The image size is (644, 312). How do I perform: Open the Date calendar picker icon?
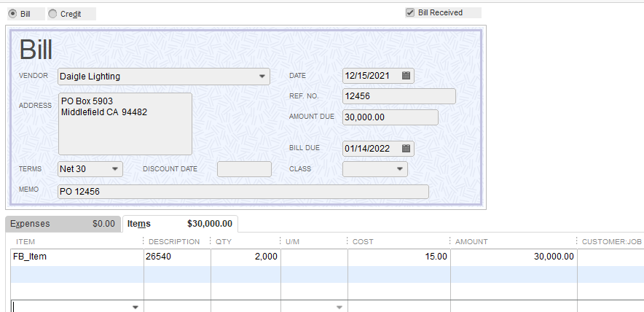point(406,76)
